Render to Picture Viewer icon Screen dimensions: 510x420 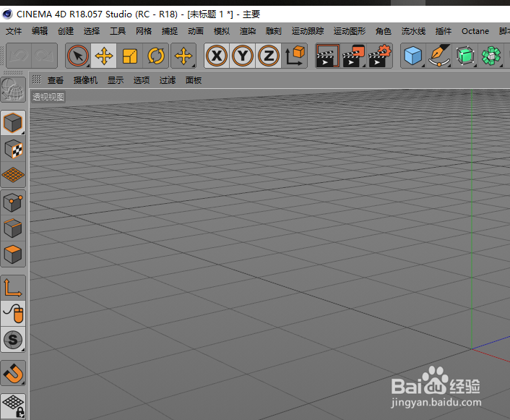coord(353,56)
